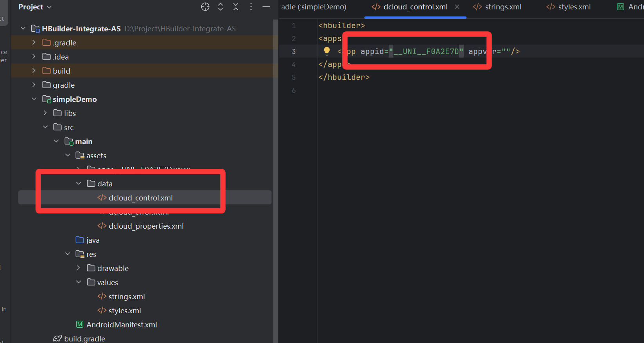This screenshot has height=343, width=644.
Task: Click the appid value __UNI__F0A2E7D
Action: click(x=426, y=51)
